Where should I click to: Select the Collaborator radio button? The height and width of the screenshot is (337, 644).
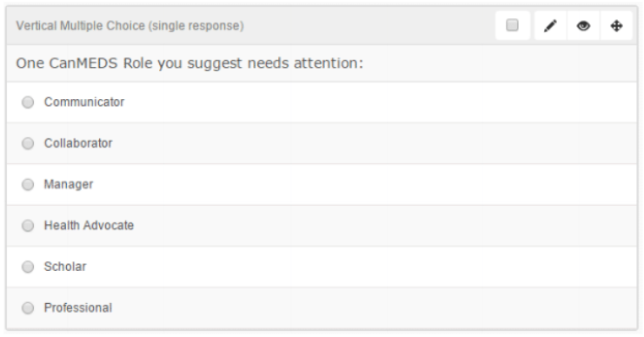pos(28,143)
